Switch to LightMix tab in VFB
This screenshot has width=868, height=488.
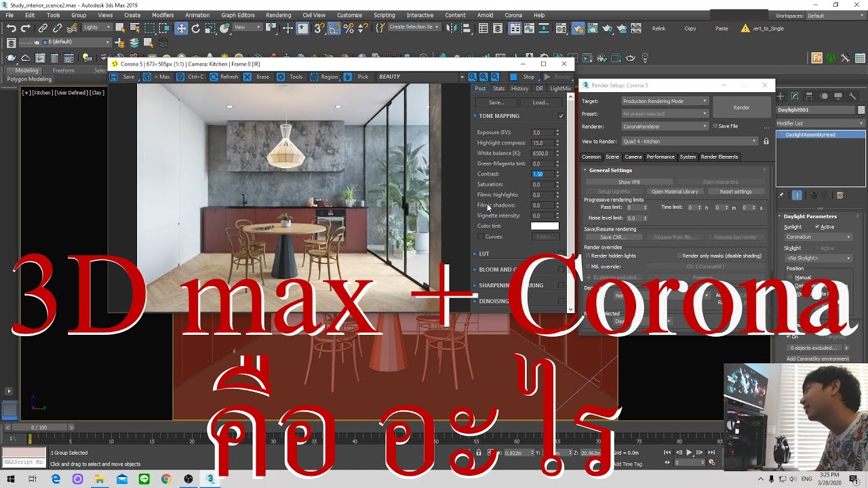560,89
